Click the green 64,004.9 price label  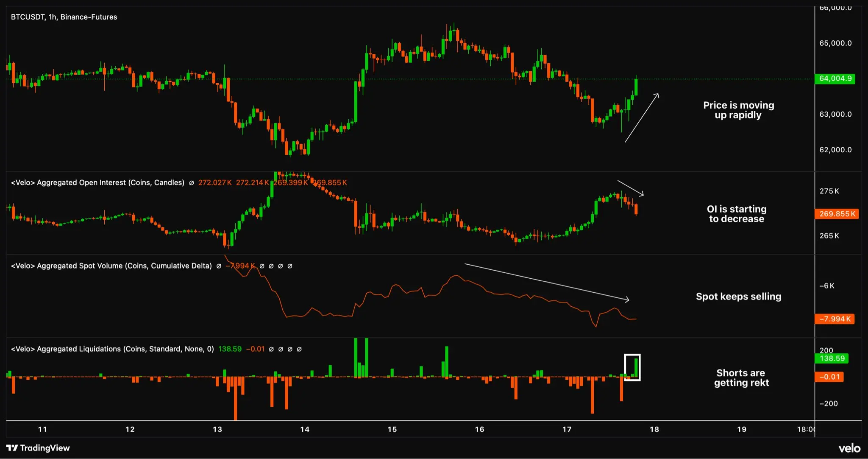pyautogui.click(x=835, y=78)
